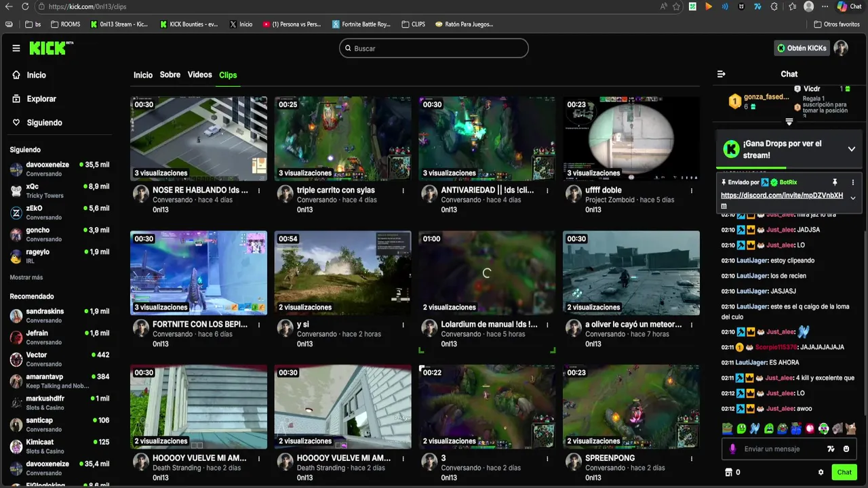This screenshot has width=868, height=488.
Task: Open the 'KICK Bounties' bookmark
Action: click(x=189, y=24)
